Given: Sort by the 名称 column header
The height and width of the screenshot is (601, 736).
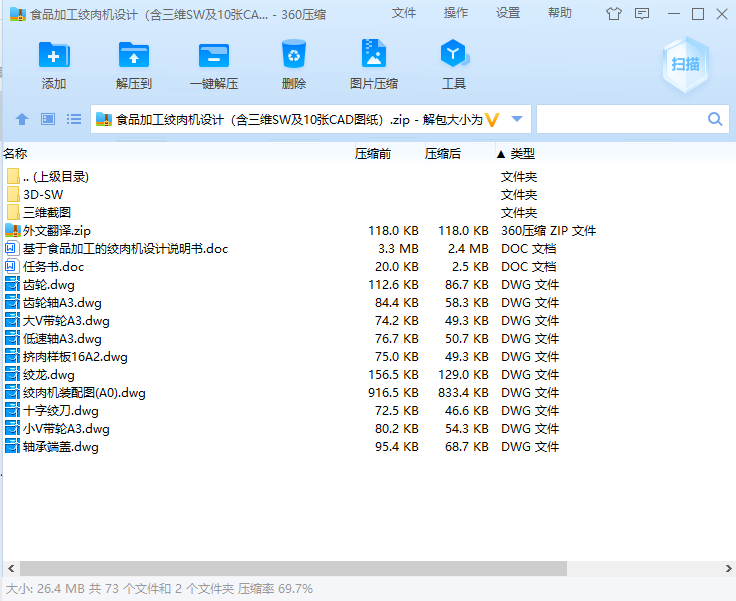Looking at the screenshot, I should click(x=15, y=154).
